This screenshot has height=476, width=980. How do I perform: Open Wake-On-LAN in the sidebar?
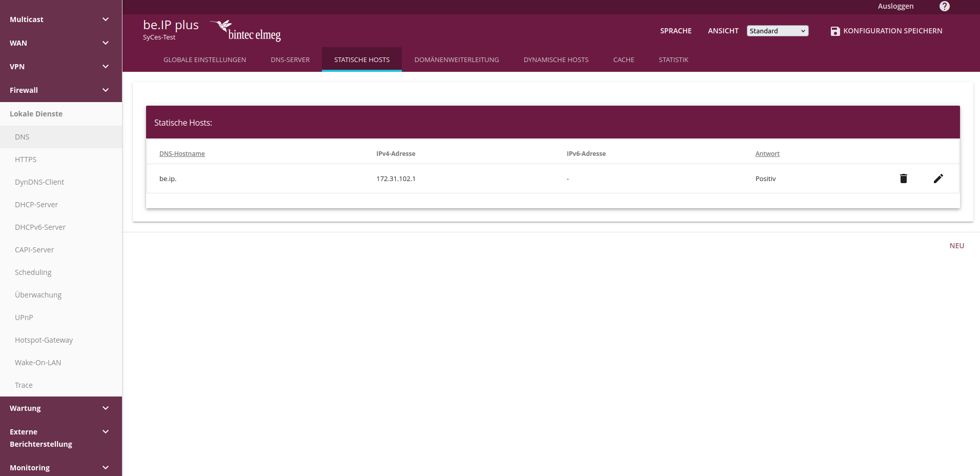[61, 363]
